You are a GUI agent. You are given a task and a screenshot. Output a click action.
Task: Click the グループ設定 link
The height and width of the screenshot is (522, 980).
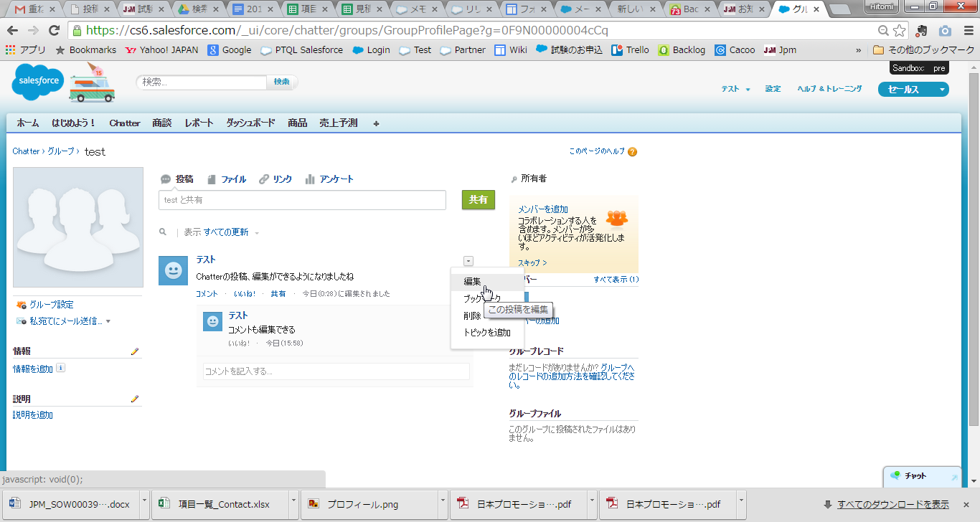51,305
